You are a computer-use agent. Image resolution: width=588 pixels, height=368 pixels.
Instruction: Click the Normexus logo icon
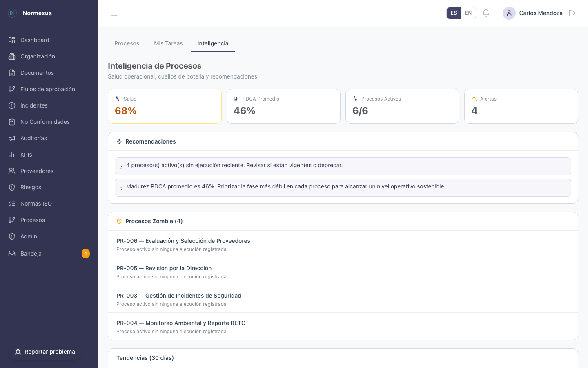[12, 13]
